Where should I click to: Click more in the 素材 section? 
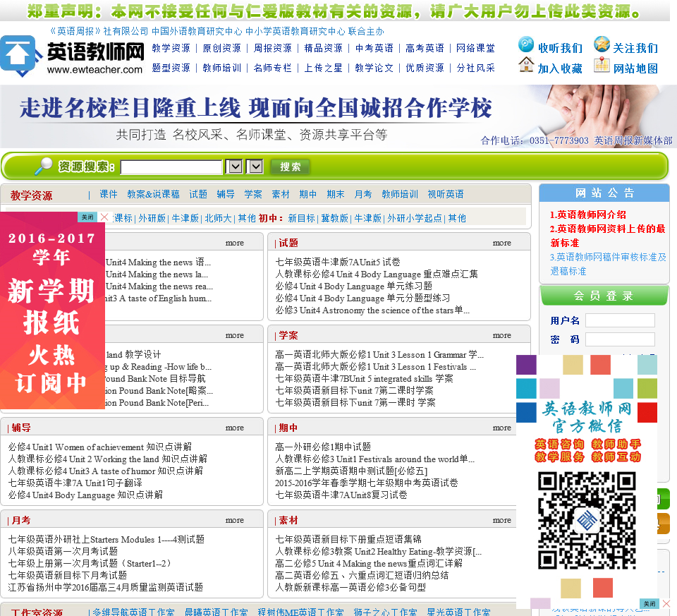(501, 520)
